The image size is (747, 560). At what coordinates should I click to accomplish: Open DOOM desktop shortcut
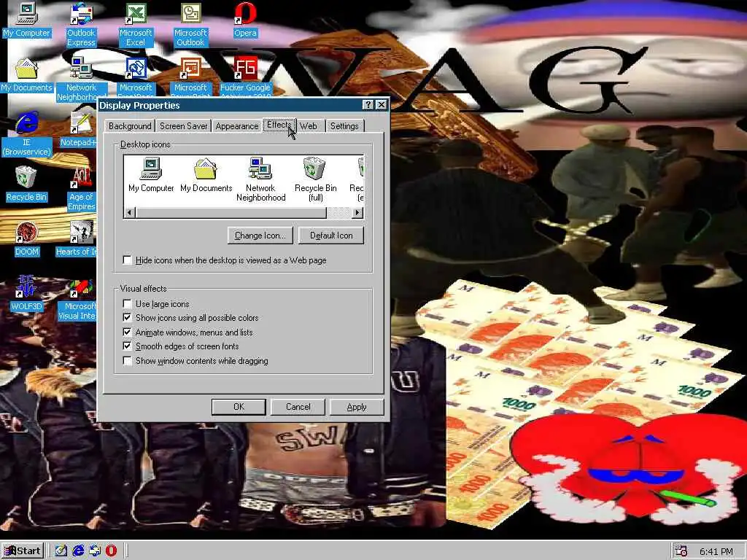(26, 239)
